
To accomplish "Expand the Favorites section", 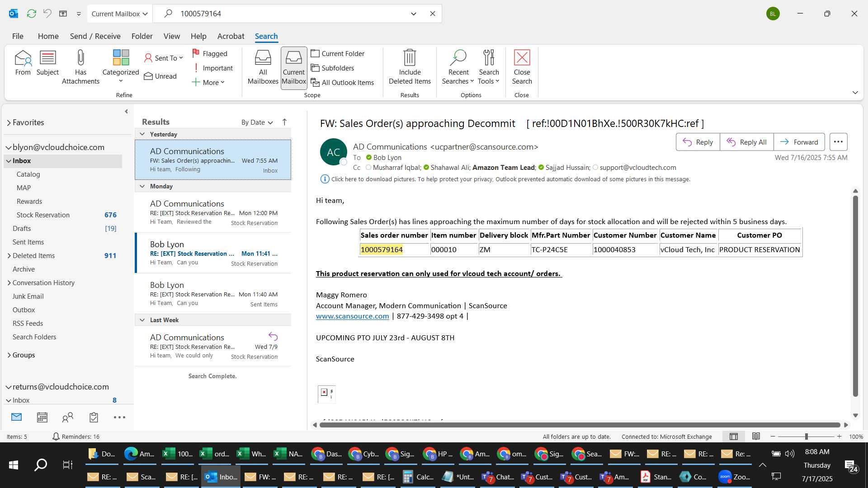I will coord(9,122).
